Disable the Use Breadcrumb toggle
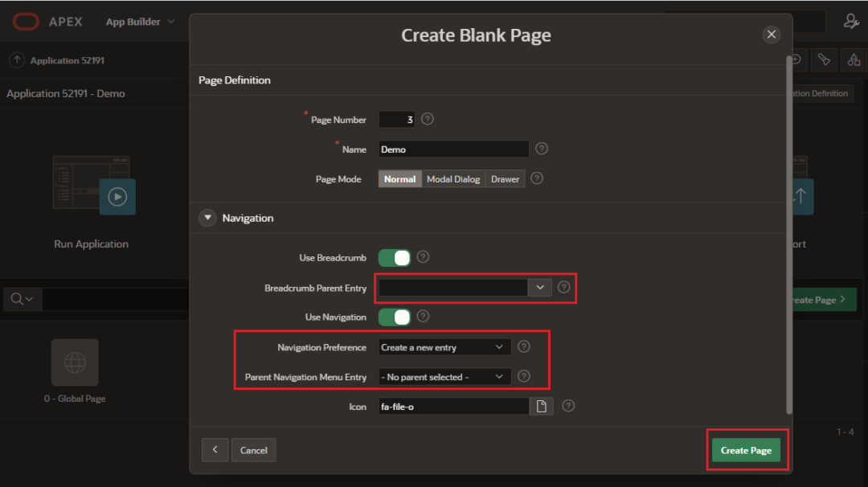Image resolution: width=868 pixels, height=487 pixels. point(394,257)
